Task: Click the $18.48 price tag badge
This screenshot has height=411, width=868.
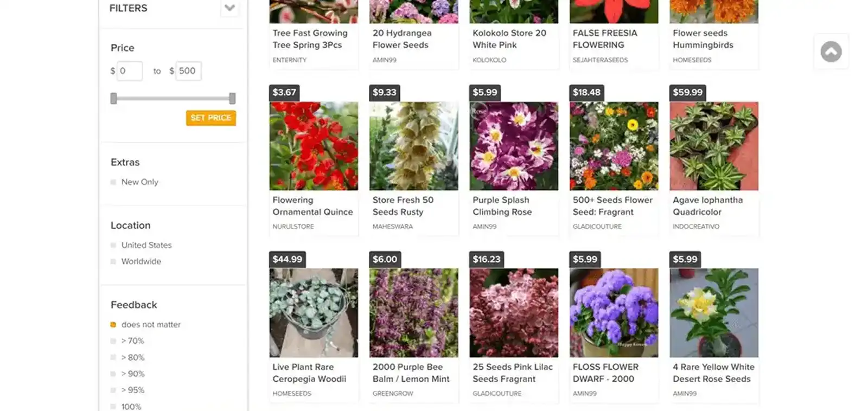Action: [586, 92]
